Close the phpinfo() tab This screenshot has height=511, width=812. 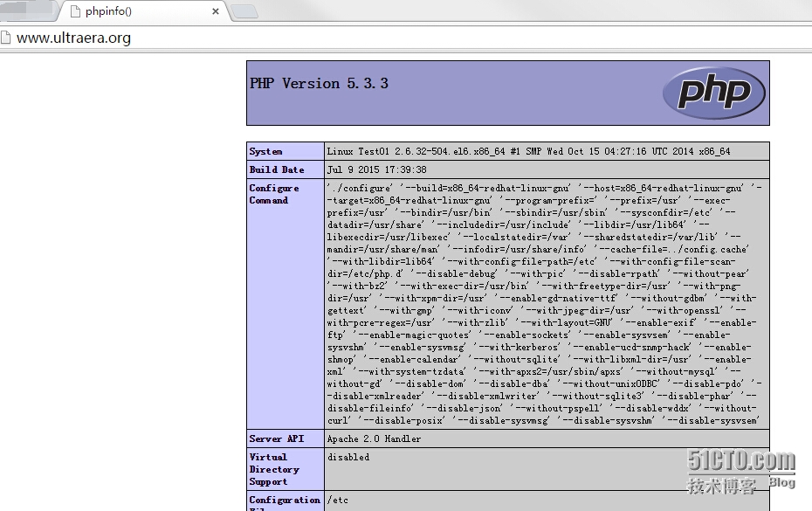[216, 10]
